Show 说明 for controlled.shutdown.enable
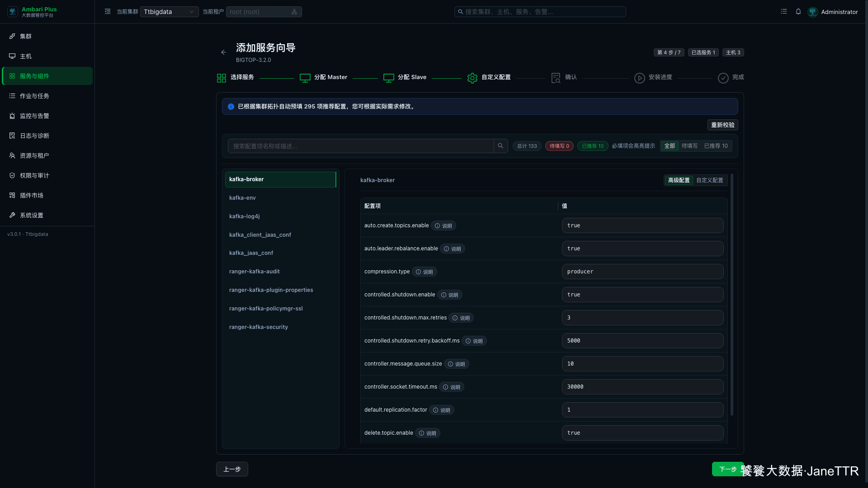 tap(450, 295)
